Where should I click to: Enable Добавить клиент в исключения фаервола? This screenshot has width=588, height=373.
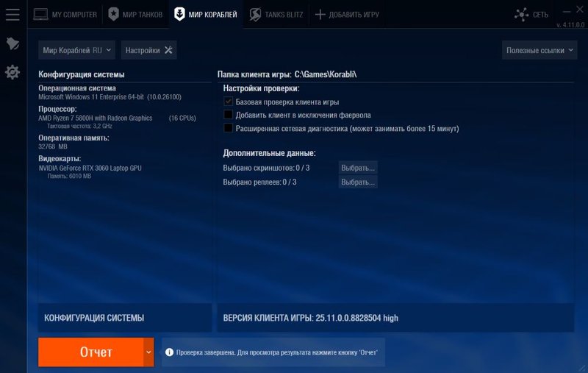pos(228,115)
